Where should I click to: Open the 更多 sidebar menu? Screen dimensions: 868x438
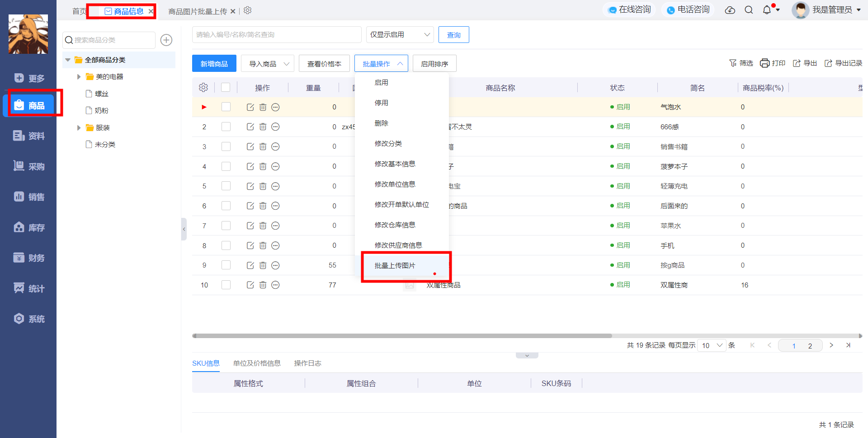coord(29,78)
